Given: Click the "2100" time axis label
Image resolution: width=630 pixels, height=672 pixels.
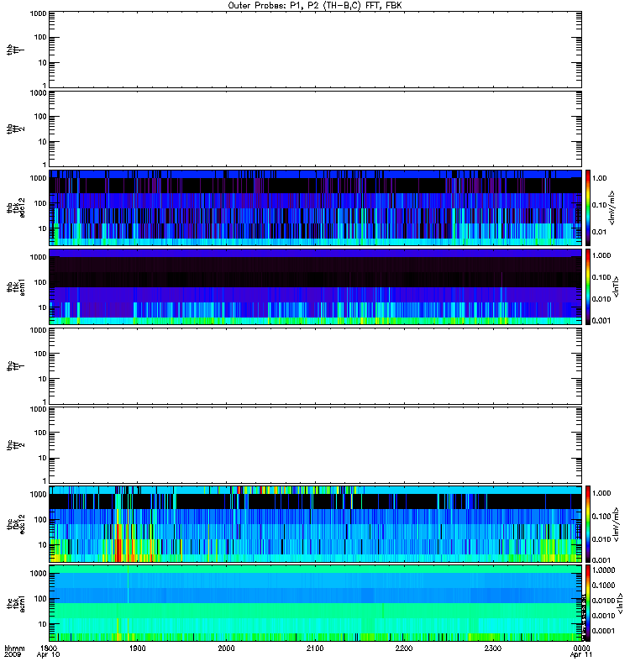Looking at the screenshot, I should 315,648.
